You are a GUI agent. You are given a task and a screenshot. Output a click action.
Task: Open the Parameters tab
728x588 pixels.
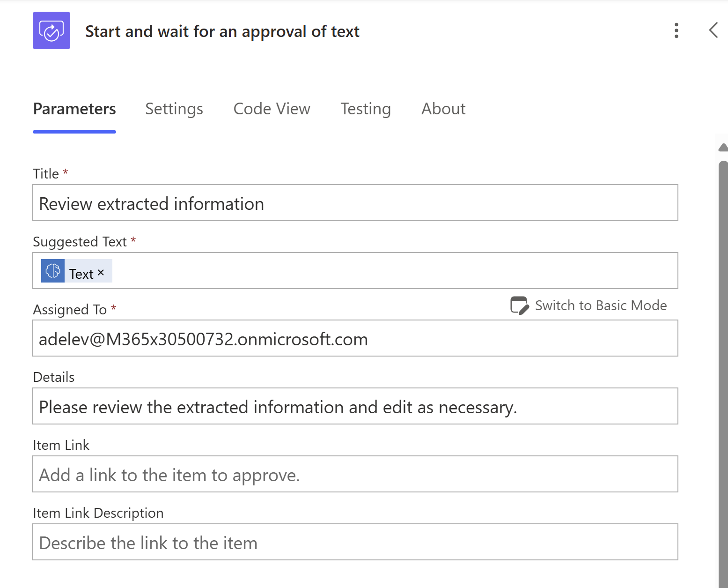point(74,109)
